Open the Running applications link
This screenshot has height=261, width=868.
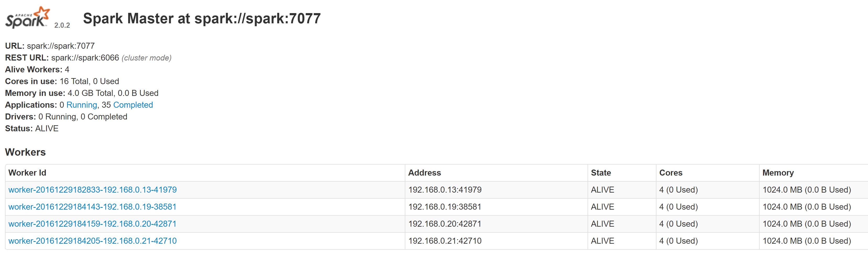pyautogui.click(x=81, y=105)
